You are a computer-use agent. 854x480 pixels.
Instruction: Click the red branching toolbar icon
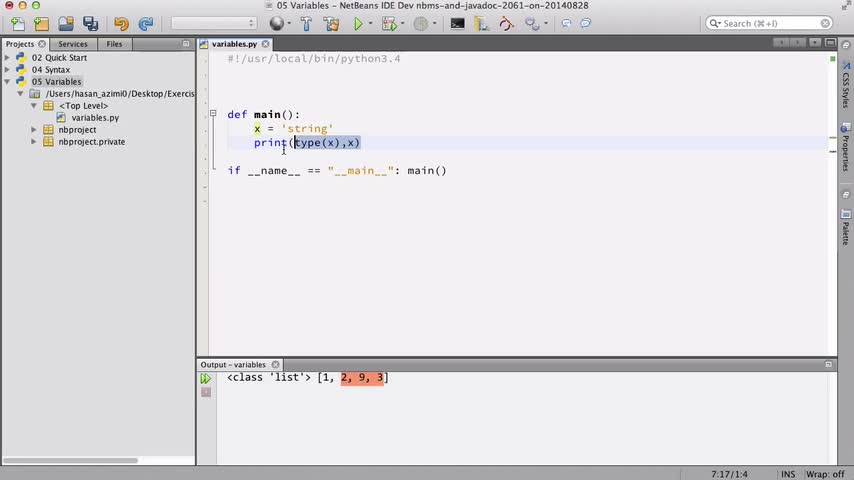507,23
